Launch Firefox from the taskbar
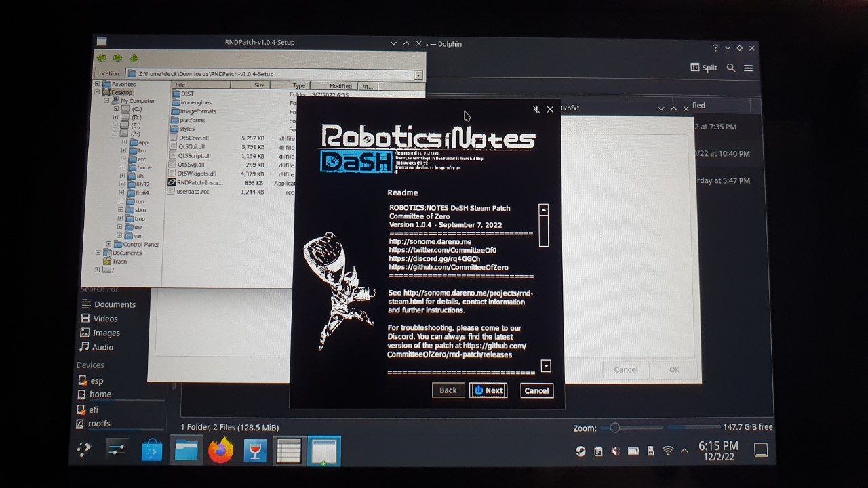868x488 pixels. pyautogui.click(x=220, y=450)
